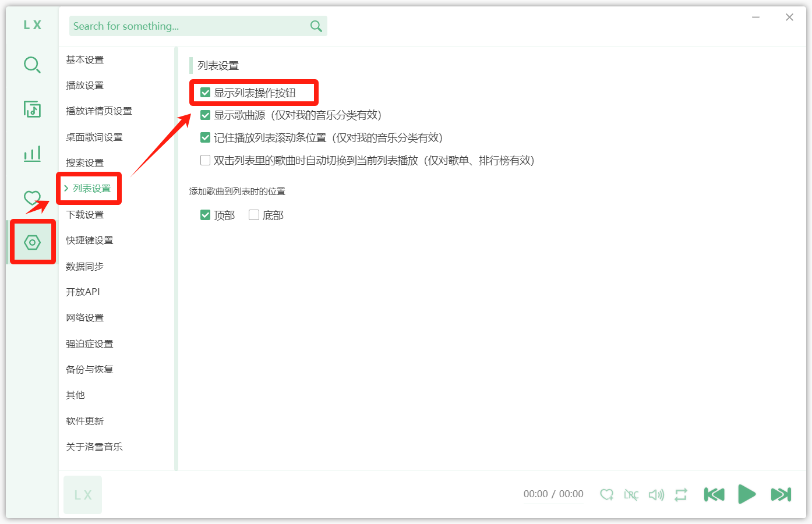Open my favorites heart icon in sidebar

pyautogui.click(x=32, y=198)
